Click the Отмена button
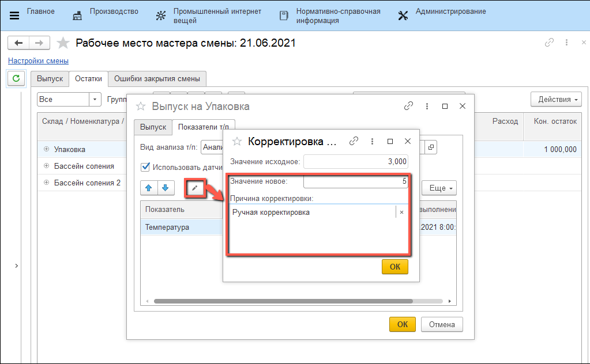This screenshot has width=590, height=364. 442,324
